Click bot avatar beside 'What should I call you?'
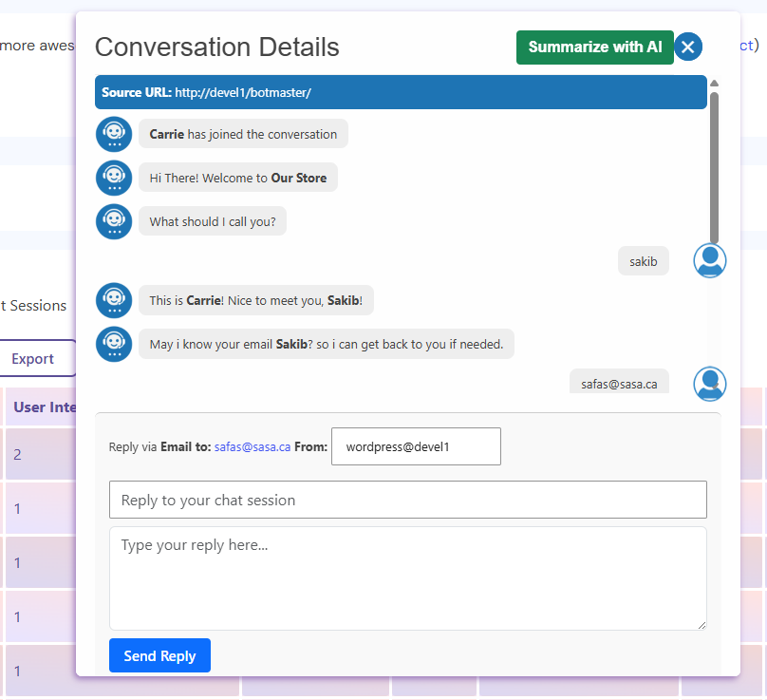Viewport: 767px width, 700px height. (114, 221)
